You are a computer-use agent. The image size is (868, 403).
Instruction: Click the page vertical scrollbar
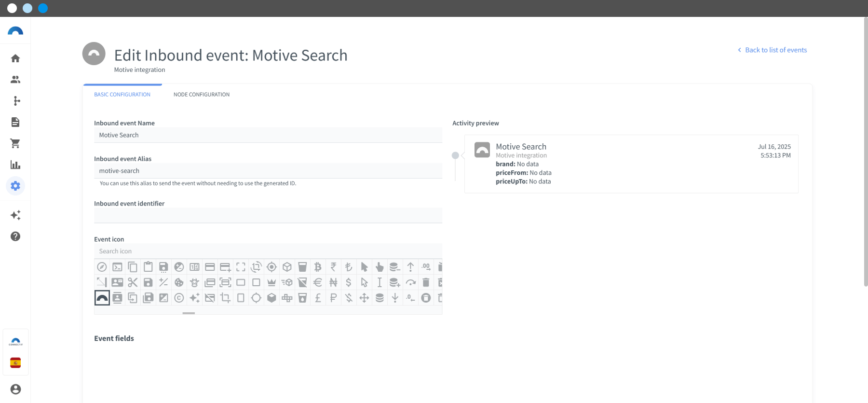[x=866, y=152]
